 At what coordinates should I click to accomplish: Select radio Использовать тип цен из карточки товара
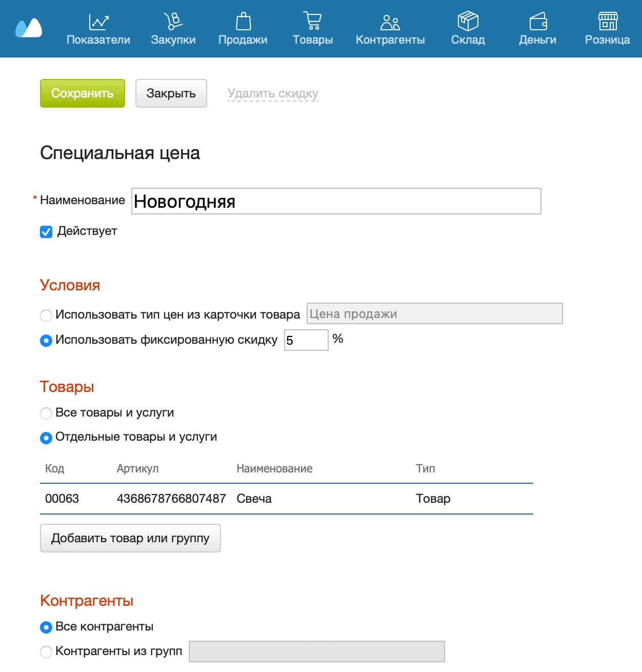(46, 315)
